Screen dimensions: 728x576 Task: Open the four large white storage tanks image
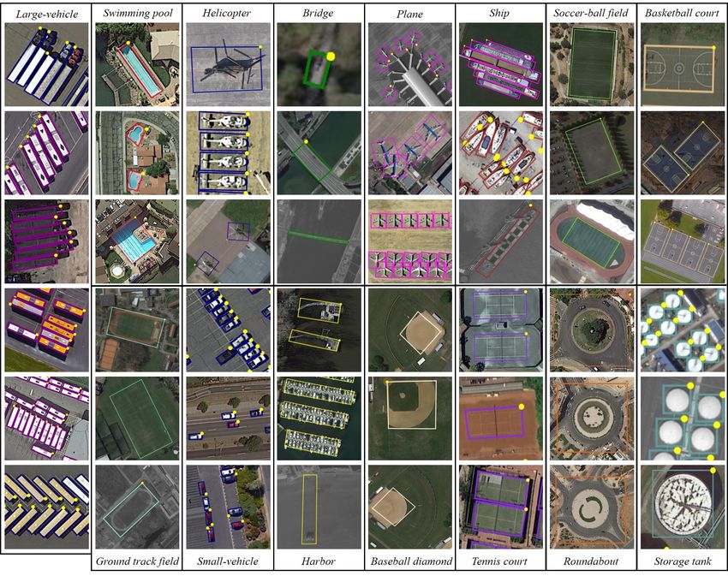pyautogui.click(x=683, y=419)
